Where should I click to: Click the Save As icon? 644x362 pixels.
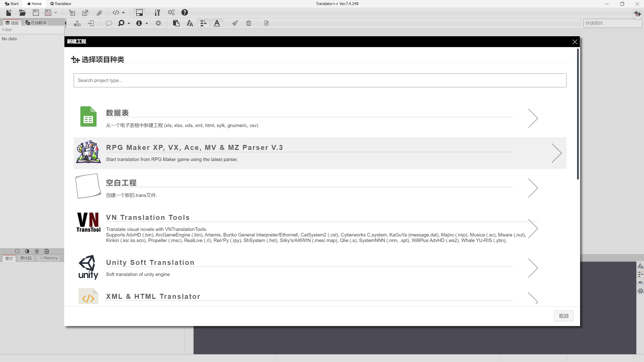click(x=48, y=13)
